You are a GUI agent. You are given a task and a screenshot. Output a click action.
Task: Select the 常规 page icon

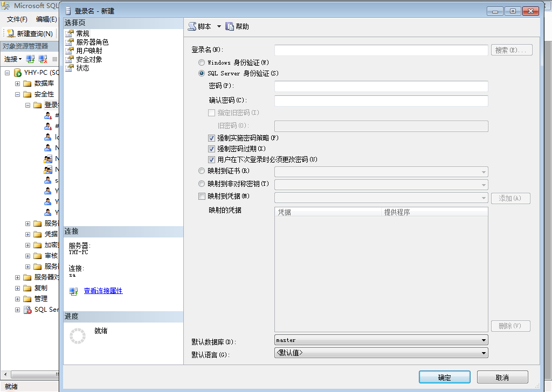pos(70,33)
